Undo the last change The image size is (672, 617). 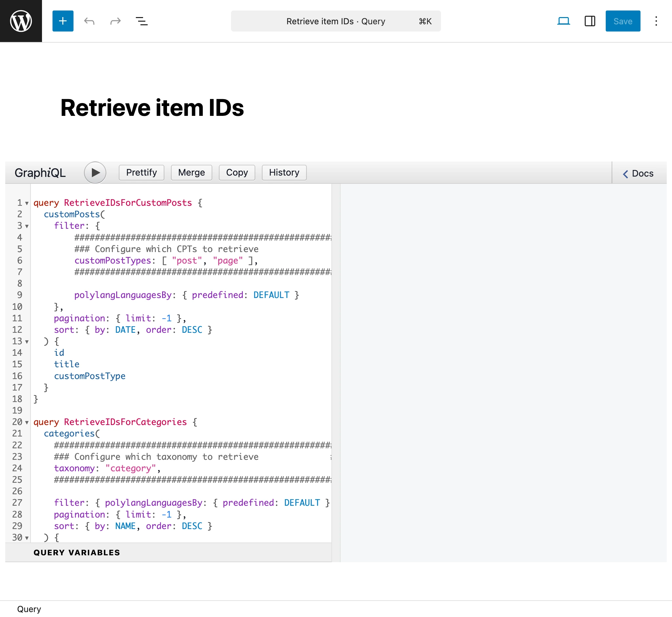pos(89,21)
